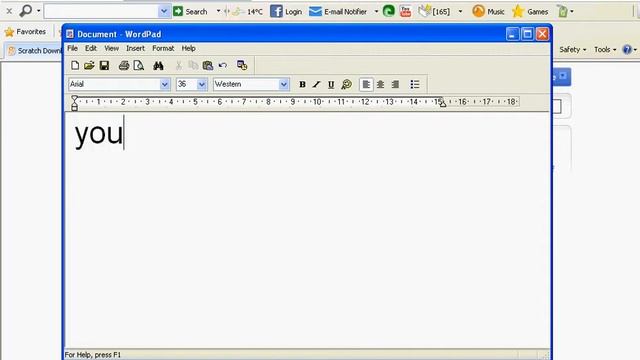The width and height of the screenshot is (640, 360).
Task: Undo the last action in WordPad
Action: [222, 65]
